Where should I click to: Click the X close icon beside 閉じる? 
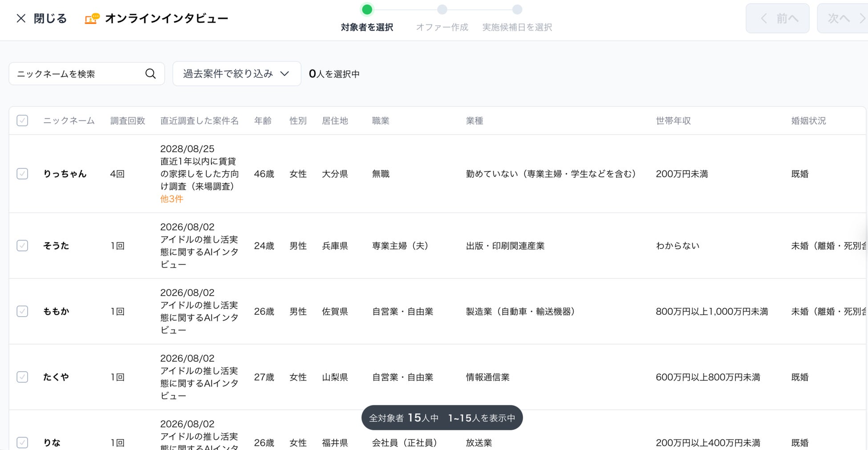point(21,18)
